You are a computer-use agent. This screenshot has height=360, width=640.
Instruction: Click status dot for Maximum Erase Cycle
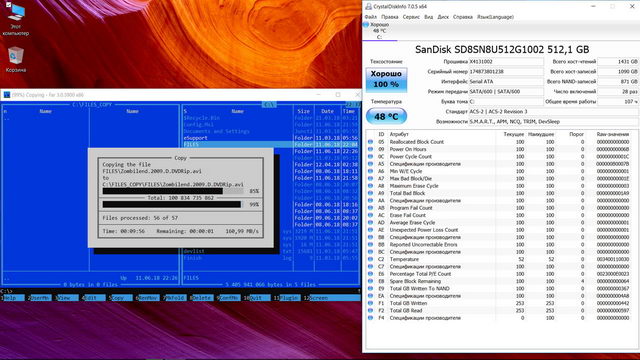370,186
